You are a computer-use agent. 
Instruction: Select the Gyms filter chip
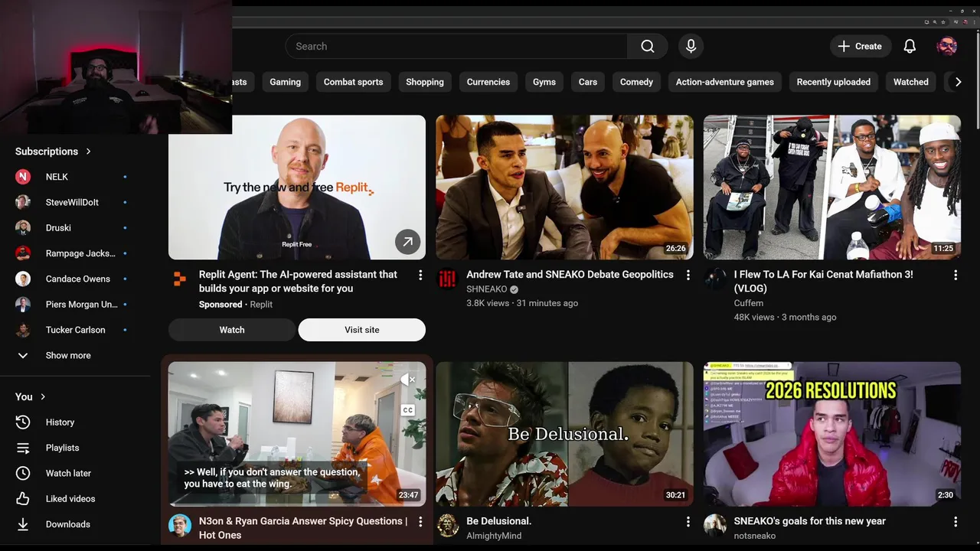tap(544, 82)
